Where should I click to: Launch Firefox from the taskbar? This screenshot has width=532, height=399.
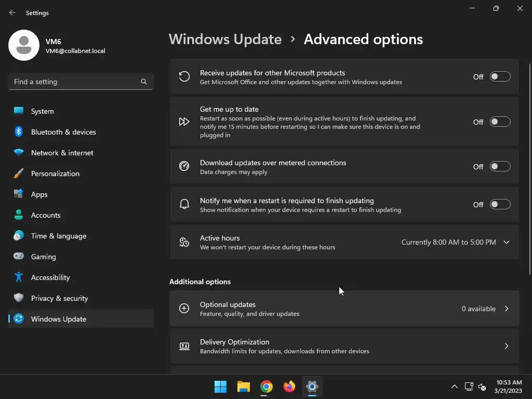289,387
